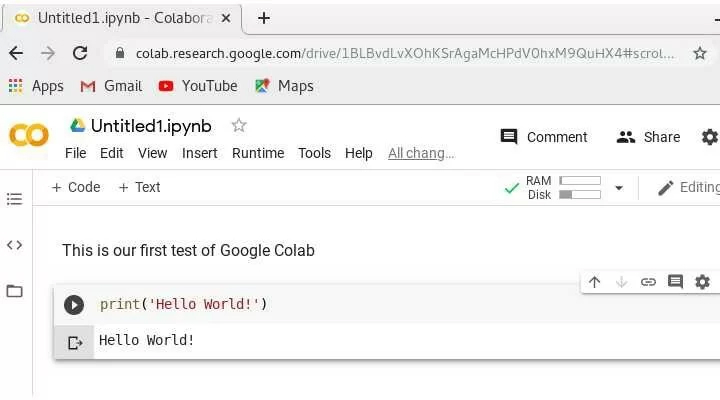This screenshot has width=720, height=400.
Task: Add a new Text cell
Action: (x=139, y=187)
